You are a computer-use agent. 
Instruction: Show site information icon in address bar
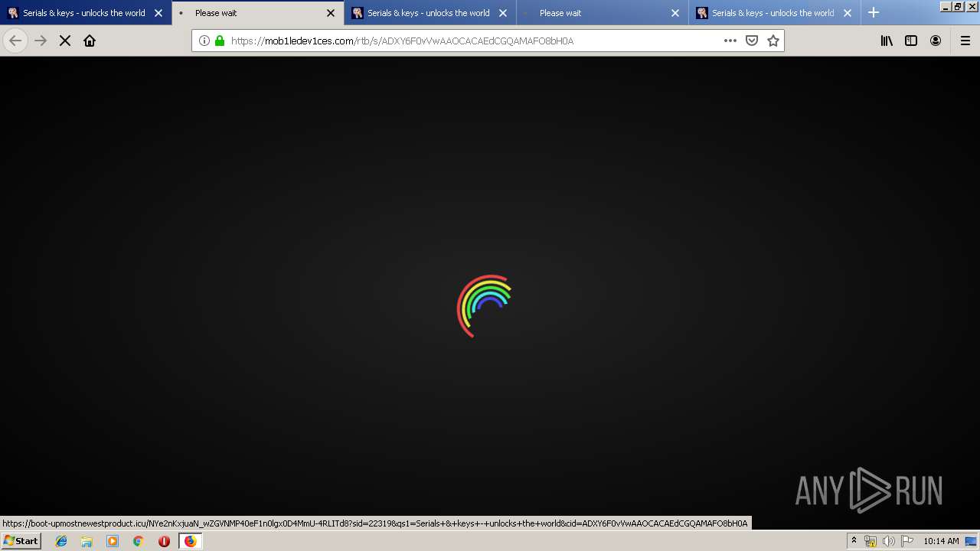pos(204,41)
